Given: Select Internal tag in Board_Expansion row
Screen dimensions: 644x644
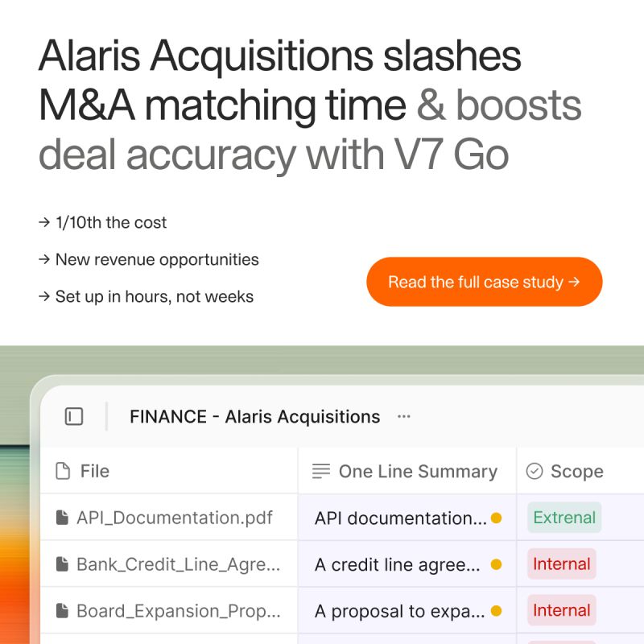Looking at the screenshot, I should tap(561, 610).
